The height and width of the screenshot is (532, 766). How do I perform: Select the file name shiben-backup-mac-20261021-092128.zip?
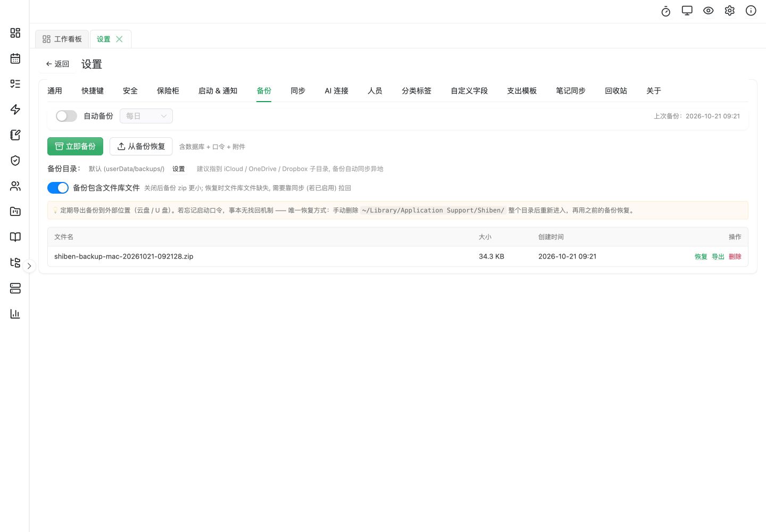tap(124, 256)
